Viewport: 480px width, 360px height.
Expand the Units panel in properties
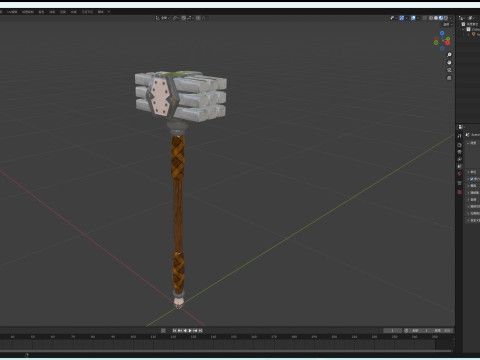coord(468,172)
